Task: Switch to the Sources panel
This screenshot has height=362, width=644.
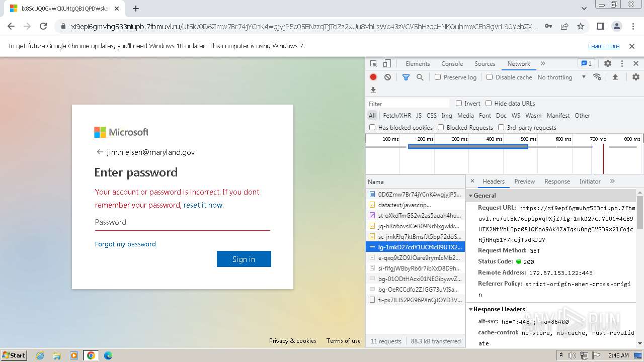Action: 485,64
